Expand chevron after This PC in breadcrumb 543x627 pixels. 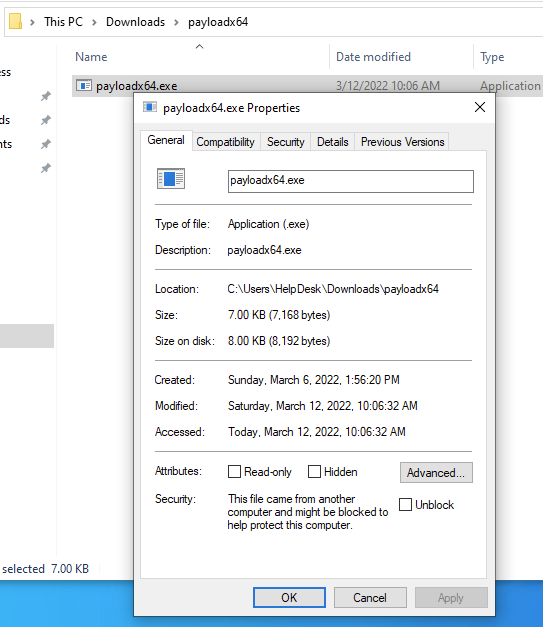pos(94,22)
